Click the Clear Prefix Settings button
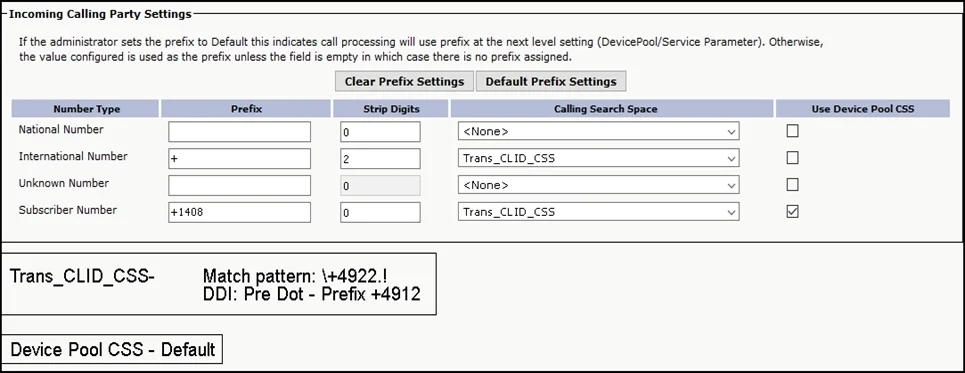The image size is (965, 373). point(404,82)
